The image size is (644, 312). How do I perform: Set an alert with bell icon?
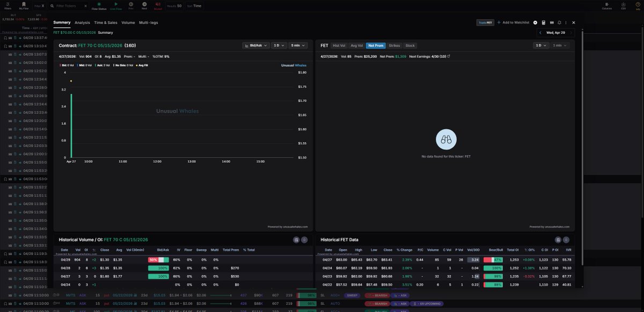click(x=560, y=23)
